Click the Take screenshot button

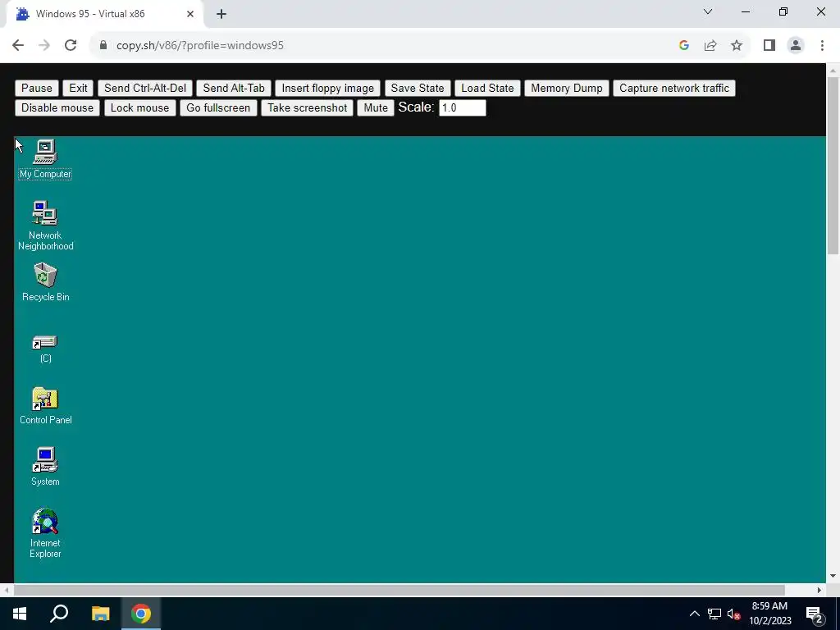click(x=308, y=107)
